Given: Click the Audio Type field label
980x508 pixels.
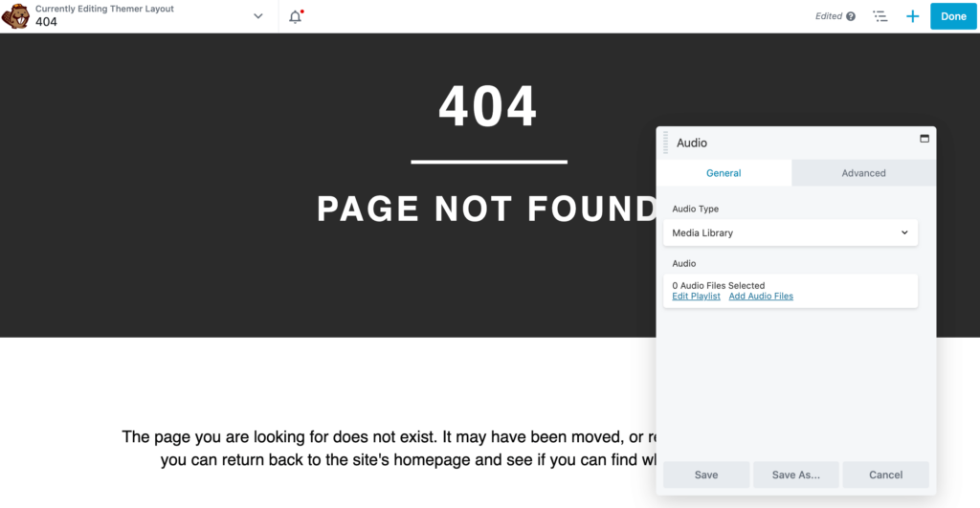Looking at the screenshot, I should (x=695, y=209).
